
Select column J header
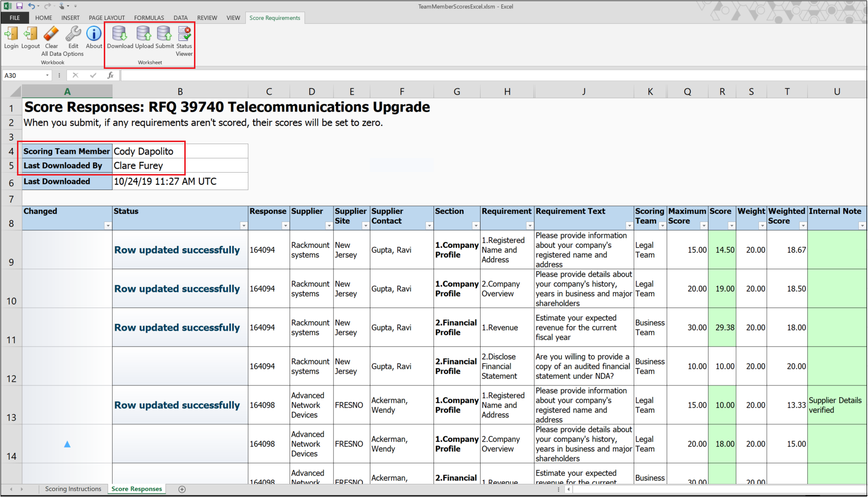tap(584, 92)
